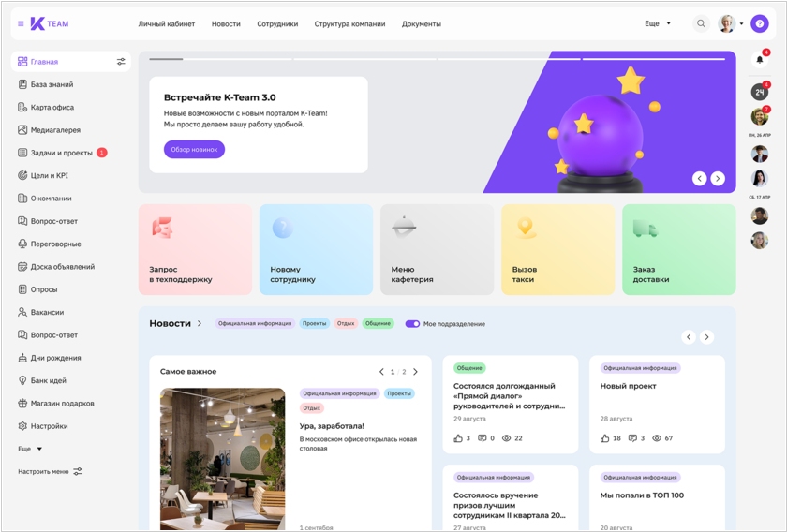Click the Вызов такси service tile

pos(557,249)
